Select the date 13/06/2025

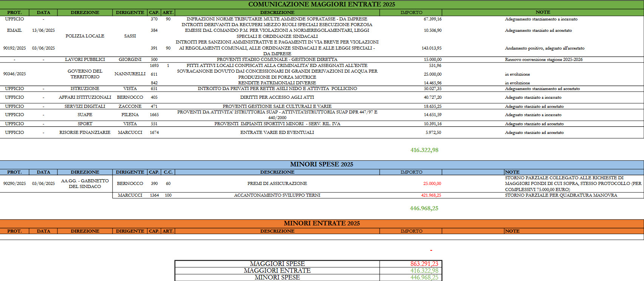(43, 30)
